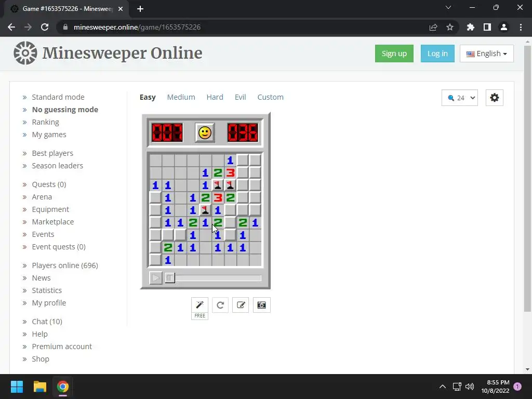This screenshot has width=532, height=399.
Task: Reload the page in Chrome toolbar
Action: coord(45,27)
